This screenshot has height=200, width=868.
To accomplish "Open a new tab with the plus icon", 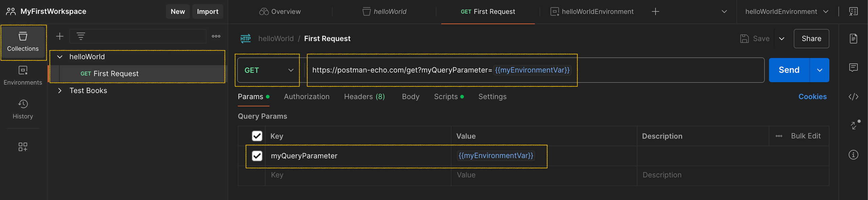I will click(655, 12).
